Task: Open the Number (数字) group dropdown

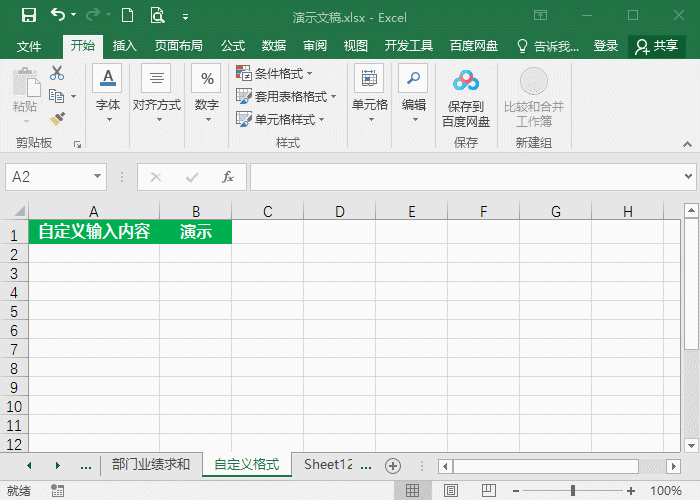Action: (207, 95)
